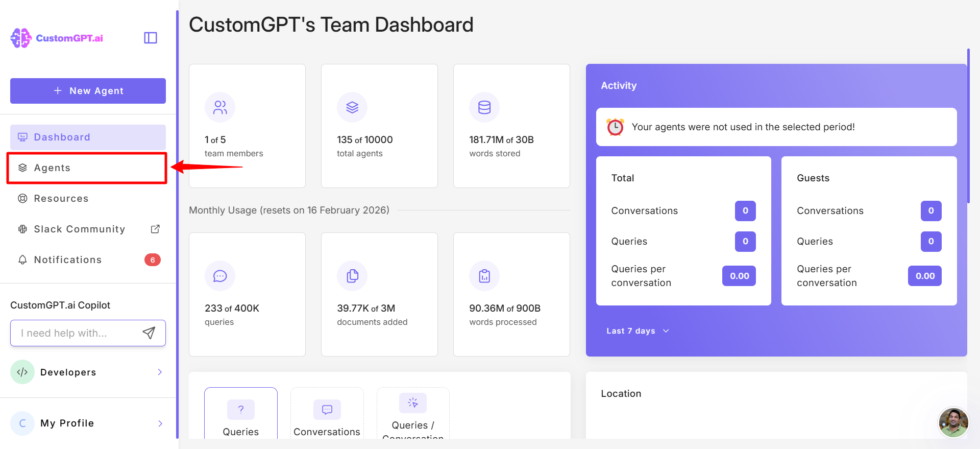Click the documents added copy icon
Image resolution: width=980 pixels, height=449 pixels.
pos(352,276)
